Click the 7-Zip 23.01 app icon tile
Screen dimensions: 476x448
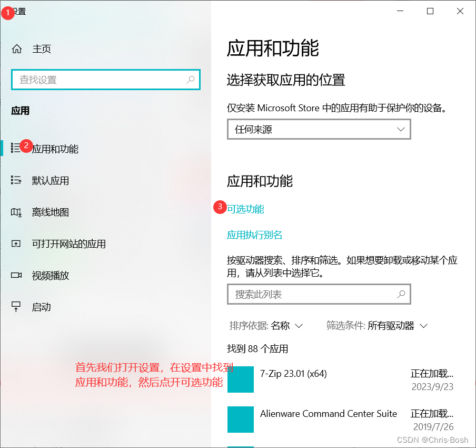[241, 379]
